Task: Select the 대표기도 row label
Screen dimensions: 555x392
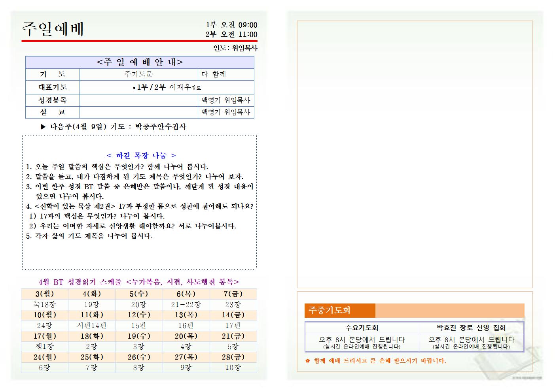Action: [x=53, y=87]
